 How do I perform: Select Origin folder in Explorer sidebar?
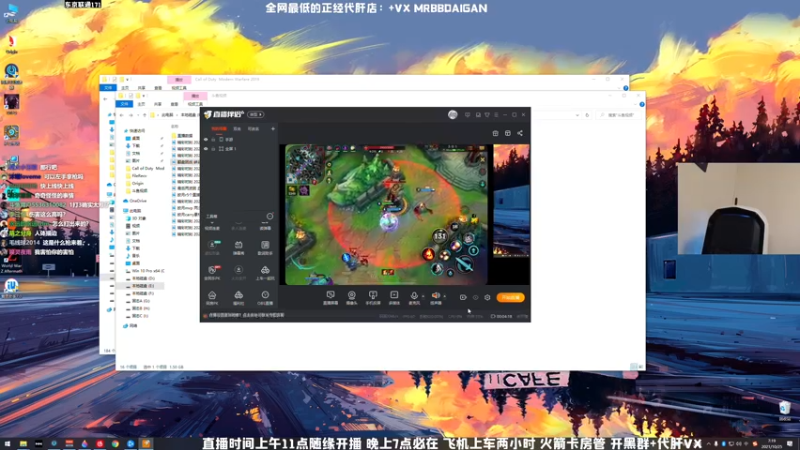[135, 183]
